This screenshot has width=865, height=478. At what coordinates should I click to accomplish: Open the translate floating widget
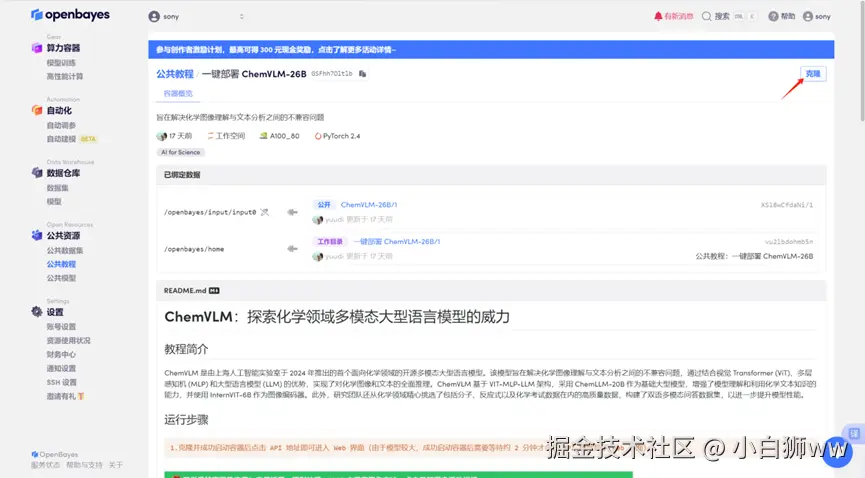(x=854, y=433)
